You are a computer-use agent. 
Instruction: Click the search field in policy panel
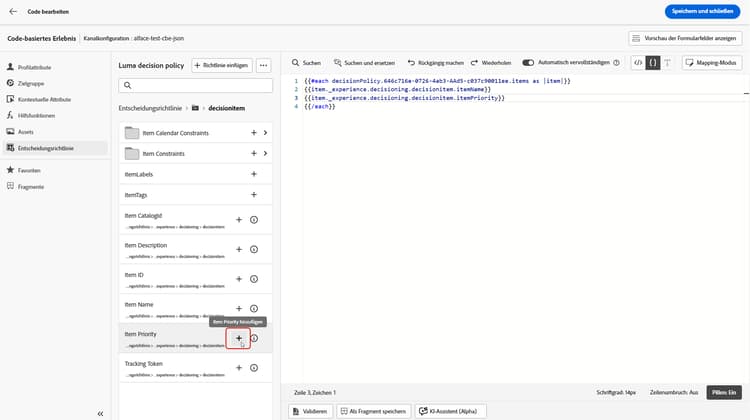click(x=196, y=86)
